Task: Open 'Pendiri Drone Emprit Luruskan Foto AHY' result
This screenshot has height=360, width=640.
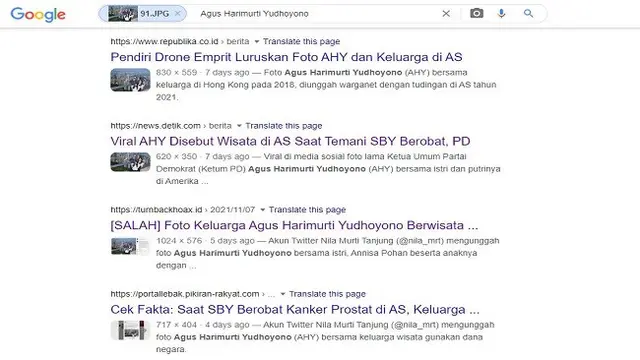Action: click(x=286, y=57)
